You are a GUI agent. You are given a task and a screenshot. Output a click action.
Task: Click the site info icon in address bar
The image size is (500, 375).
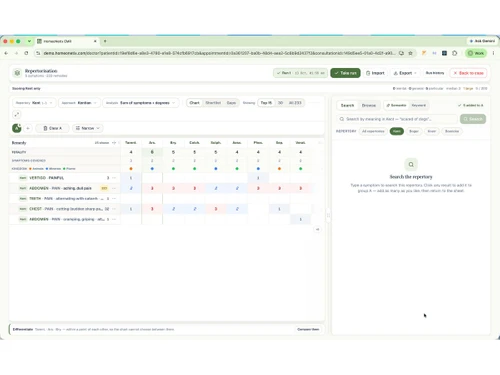coord(38,53)
